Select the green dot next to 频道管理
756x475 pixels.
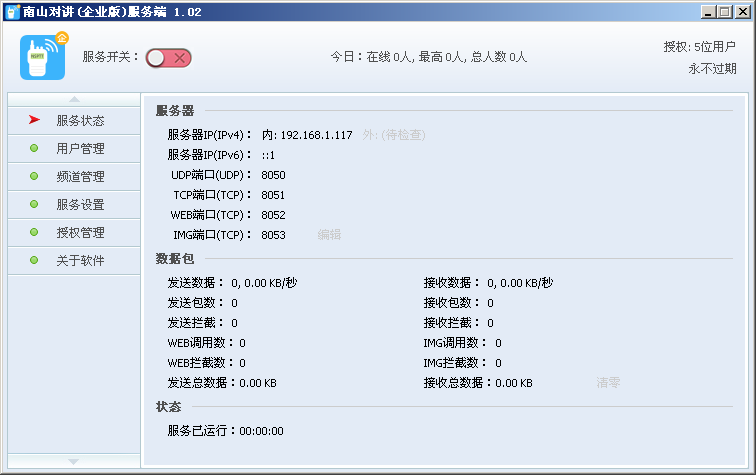[x=34, y=176]
